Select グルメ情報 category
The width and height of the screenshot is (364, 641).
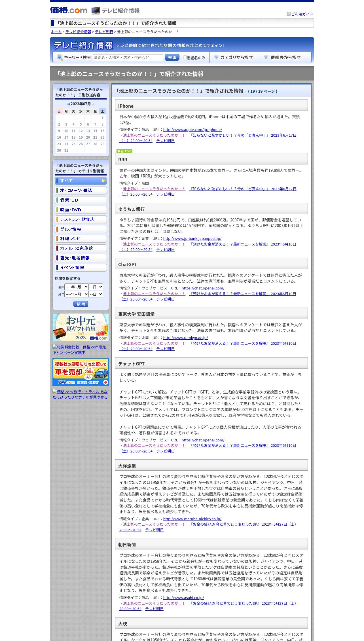point(81,229)
